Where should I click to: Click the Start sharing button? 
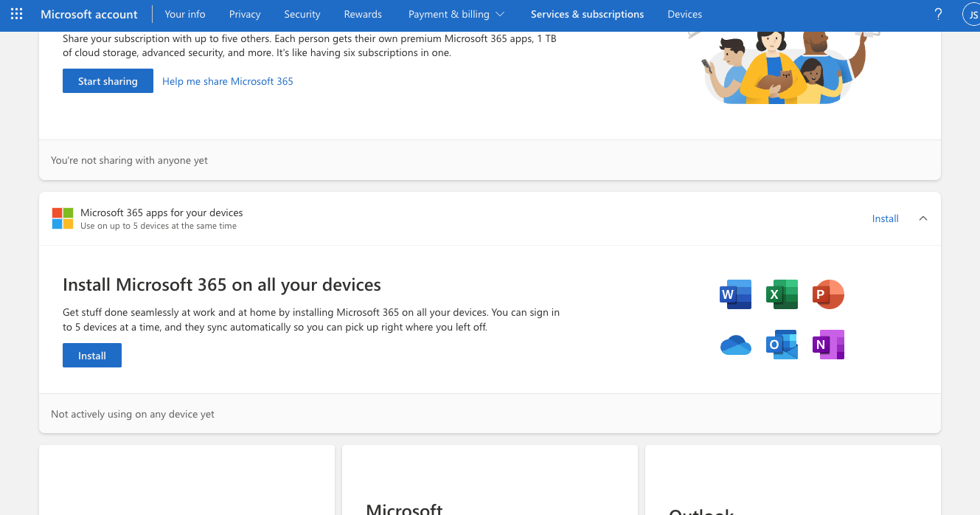pyautogui.click(x=108, y=81)
